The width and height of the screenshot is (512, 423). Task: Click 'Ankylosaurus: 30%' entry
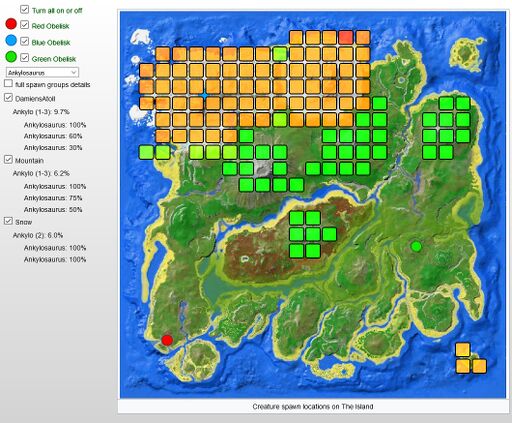click(x=53, y=148)
